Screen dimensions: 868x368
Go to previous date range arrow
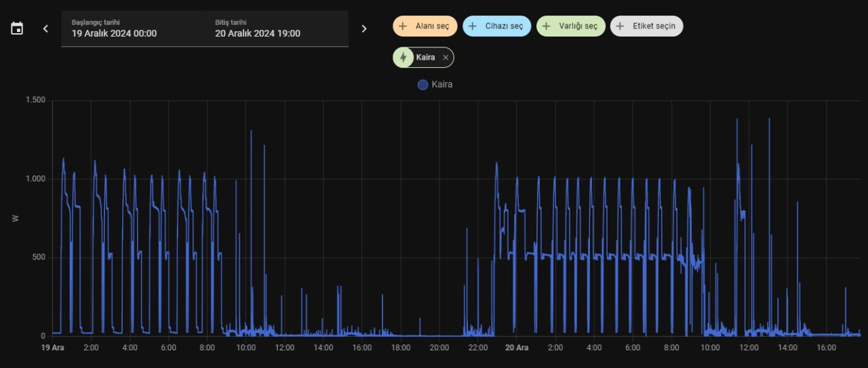[x=45, y=28]
